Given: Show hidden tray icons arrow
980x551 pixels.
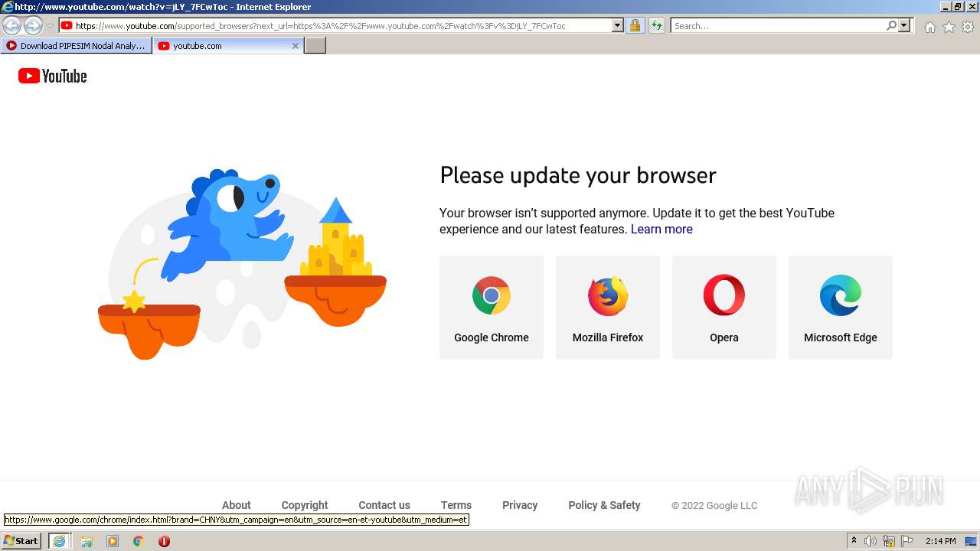Looking at the screenshot, I should pos(854,541).
